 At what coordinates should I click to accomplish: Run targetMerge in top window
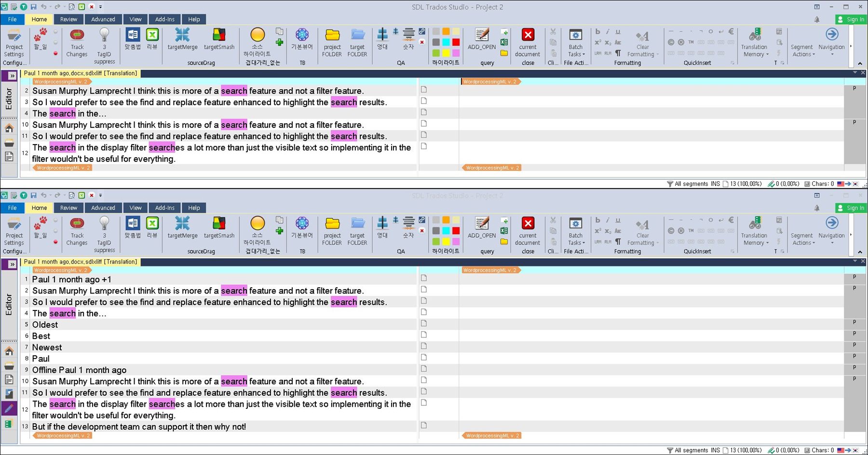[182, 39]
